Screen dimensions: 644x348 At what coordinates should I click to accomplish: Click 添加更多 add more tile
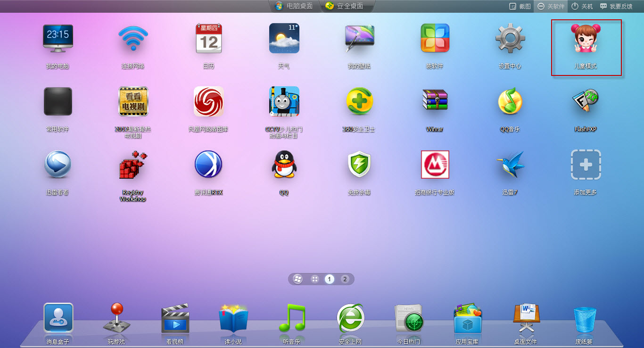pos(586,165)
